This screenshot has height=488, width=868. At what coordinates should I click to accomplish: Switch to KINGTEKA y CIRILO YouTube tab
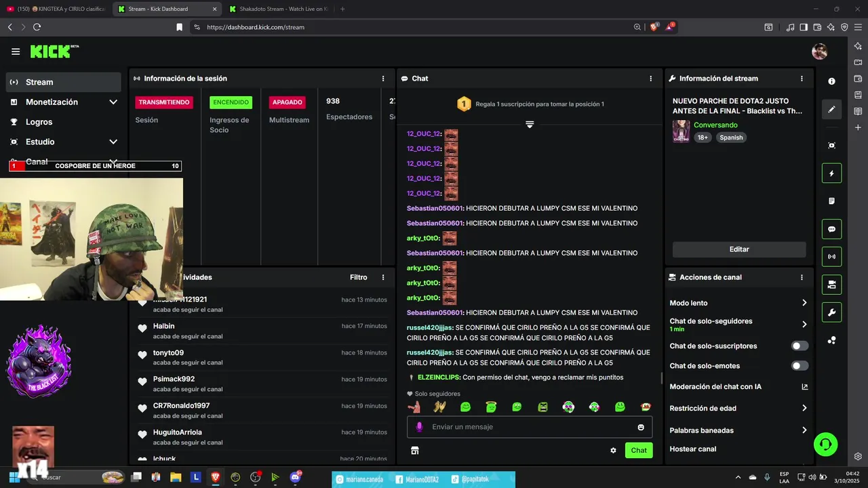click(56, 9)
